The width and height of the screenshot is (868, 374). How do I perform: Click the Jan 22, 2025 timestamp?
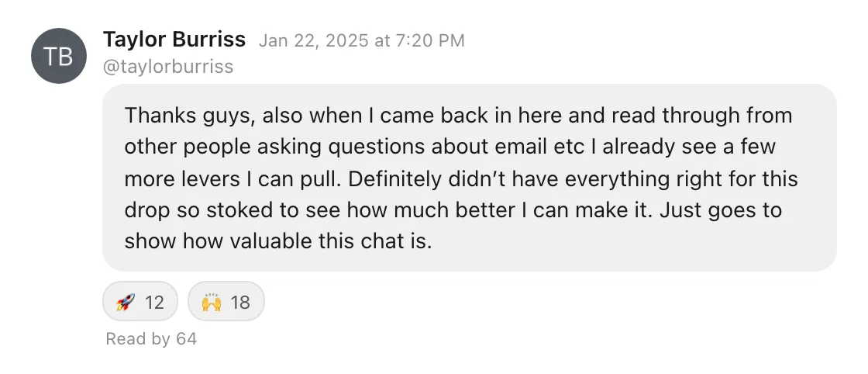tap(314, 40)
